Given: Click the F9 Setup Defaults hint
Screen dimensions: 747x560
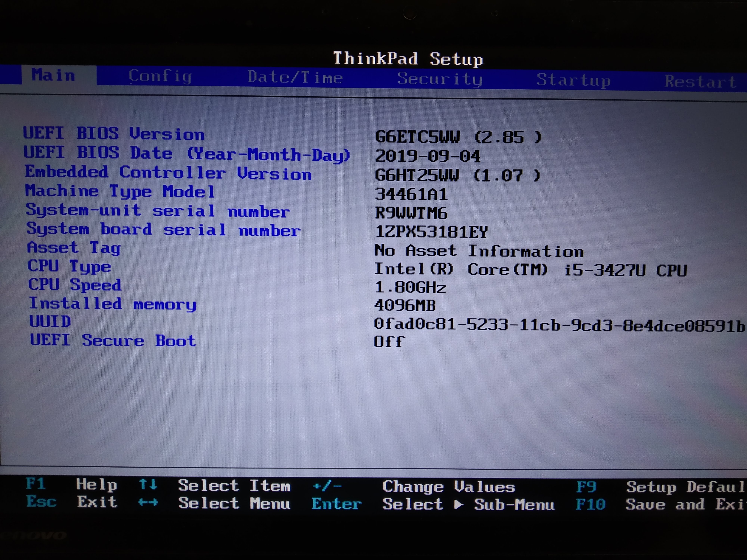Looking at the screenshot, I should pyautogui.click(x=661, y=488).
